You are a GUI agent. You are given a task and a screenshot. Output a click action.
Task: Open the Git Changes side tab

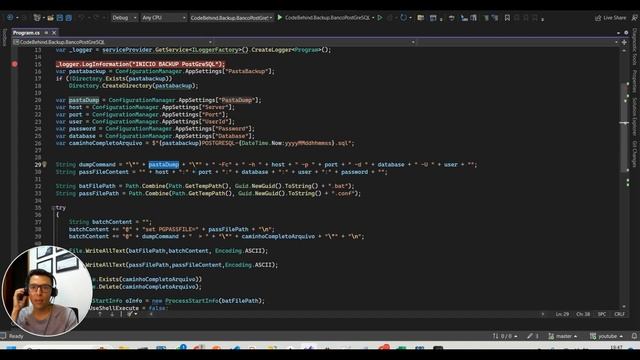[635, 154]
